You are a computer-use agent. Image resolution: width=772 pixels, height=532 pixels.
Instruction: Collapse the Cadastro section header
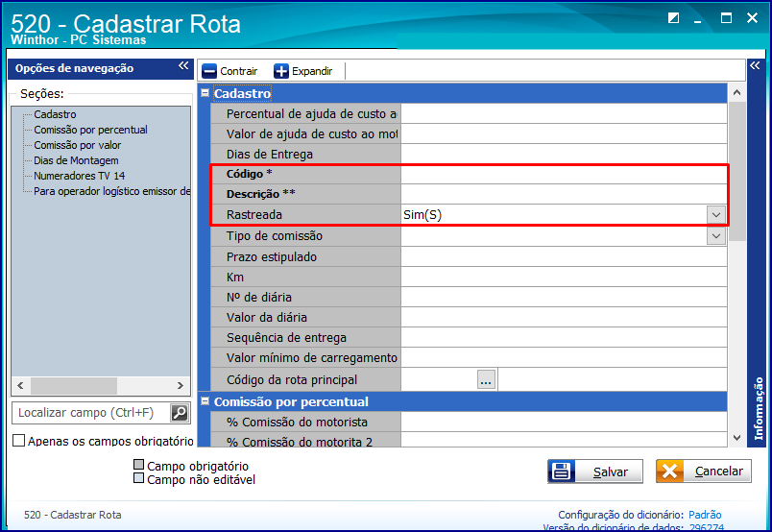(205, 92)
